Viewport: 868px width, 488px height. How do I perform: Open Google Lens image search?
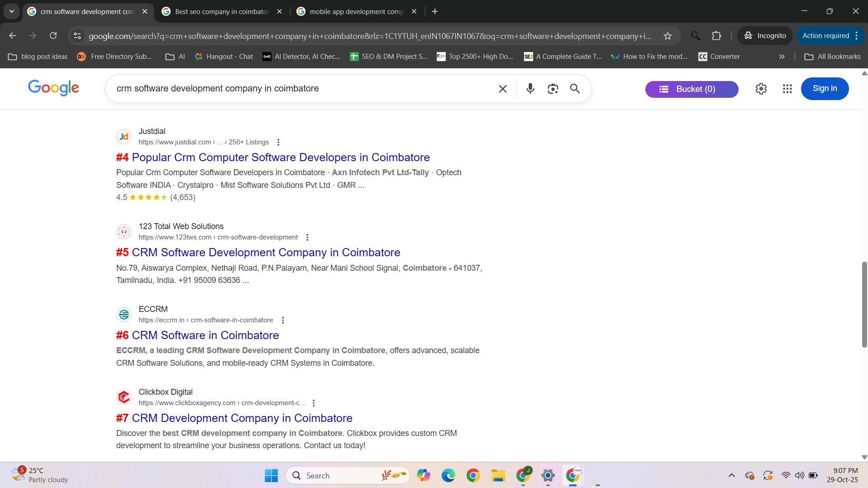[x=553, y=89]
